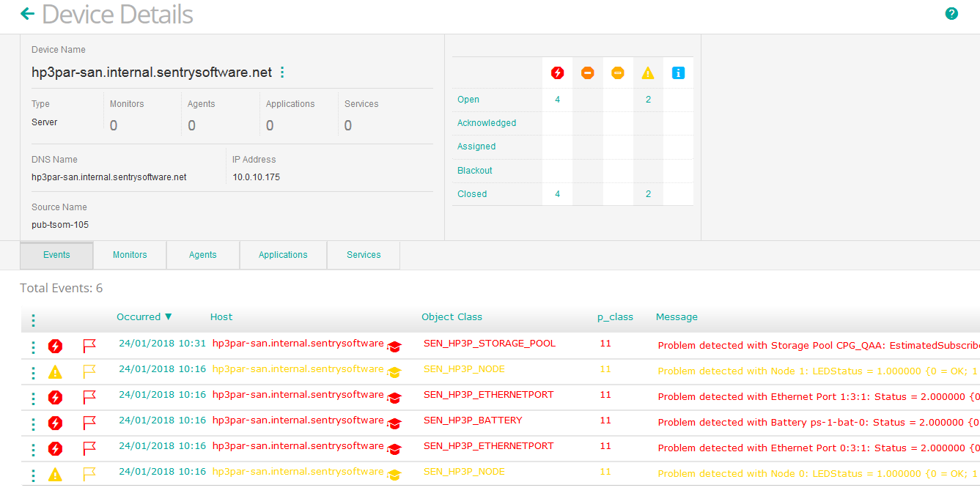Viewport: 980px width, 493px height.
Task: Click the back arrow next to Device Details
Action: [x=27, y=13]
